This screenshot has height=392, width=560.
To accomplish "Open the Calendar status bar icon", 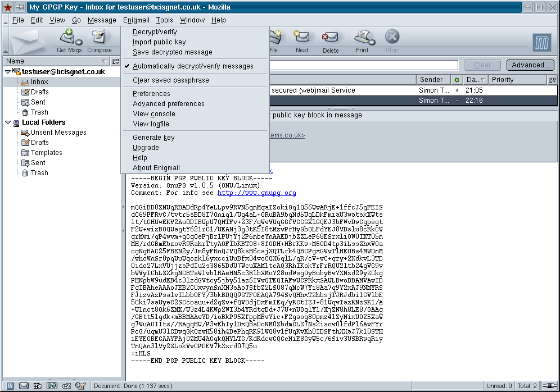I will pyautogui.click(x=38, y=386).
